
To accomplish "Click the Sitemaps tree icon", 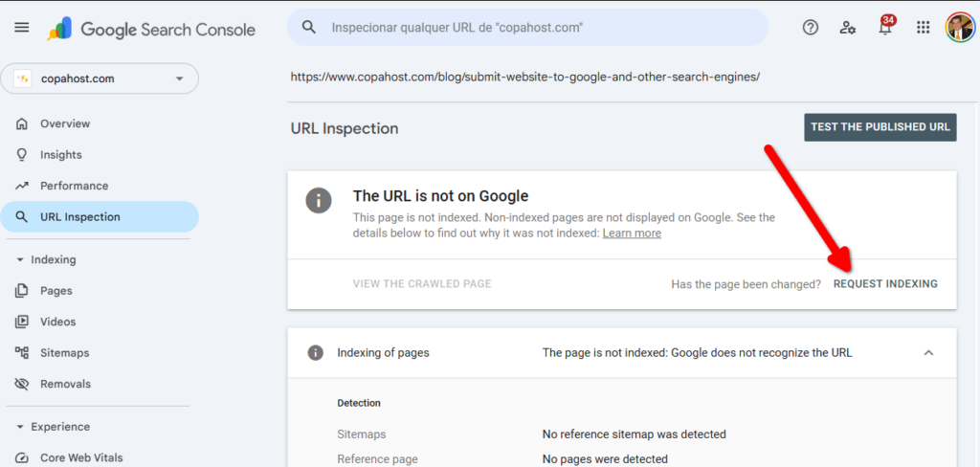I will coord(22,352).
